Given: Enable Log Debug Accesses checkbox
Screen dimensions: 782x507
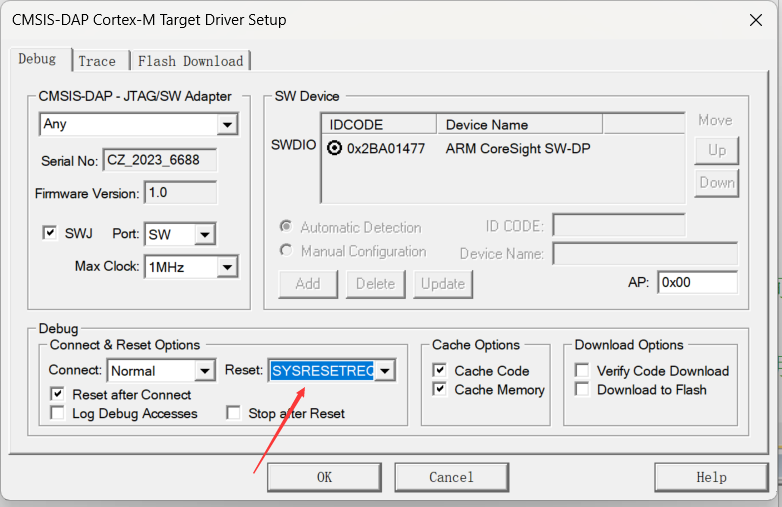Looking at the screenshot, I should (x=57, y=413).
